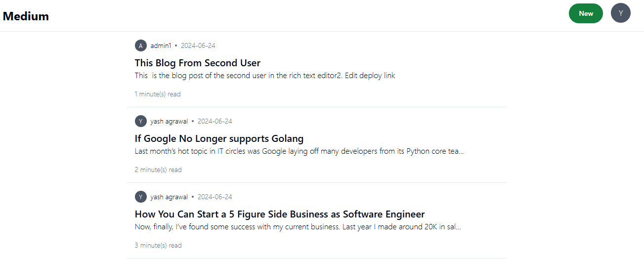Viewport: 644px width, 260px height.
Task: Click the author name admin1
Action: click(x=161, y=45)
